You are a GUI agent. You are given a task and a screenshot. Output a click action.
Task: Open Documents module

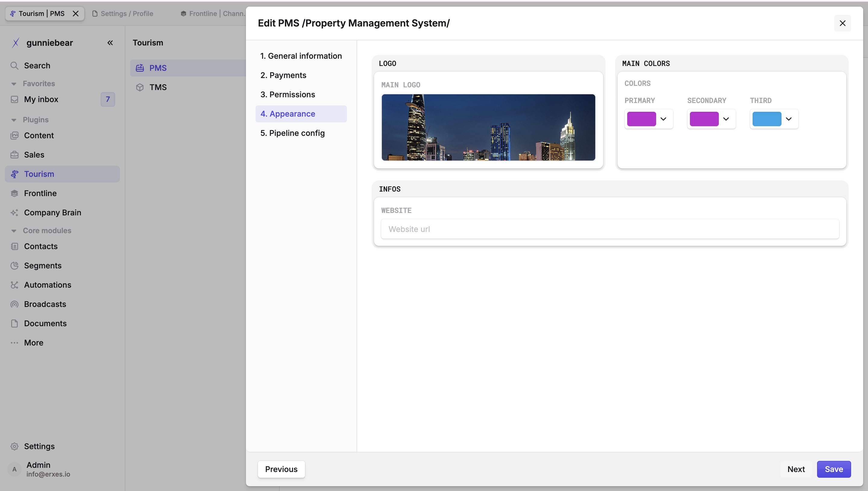click(x=62, y=323)
